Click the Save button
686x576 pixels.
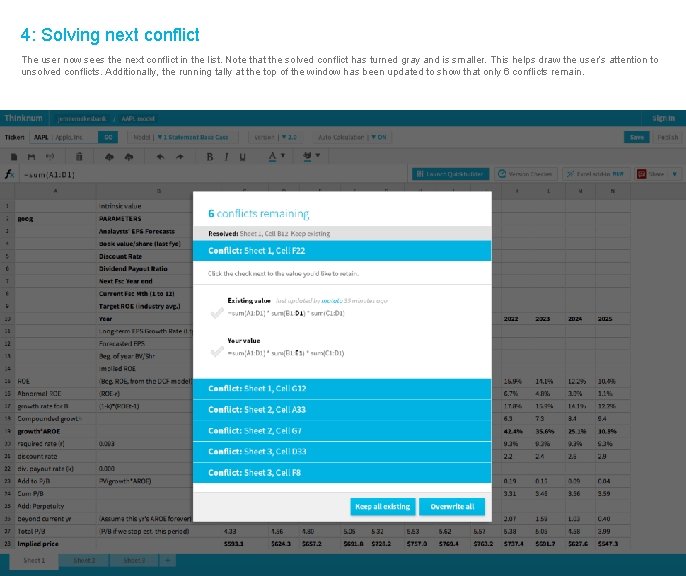(637, 137)
